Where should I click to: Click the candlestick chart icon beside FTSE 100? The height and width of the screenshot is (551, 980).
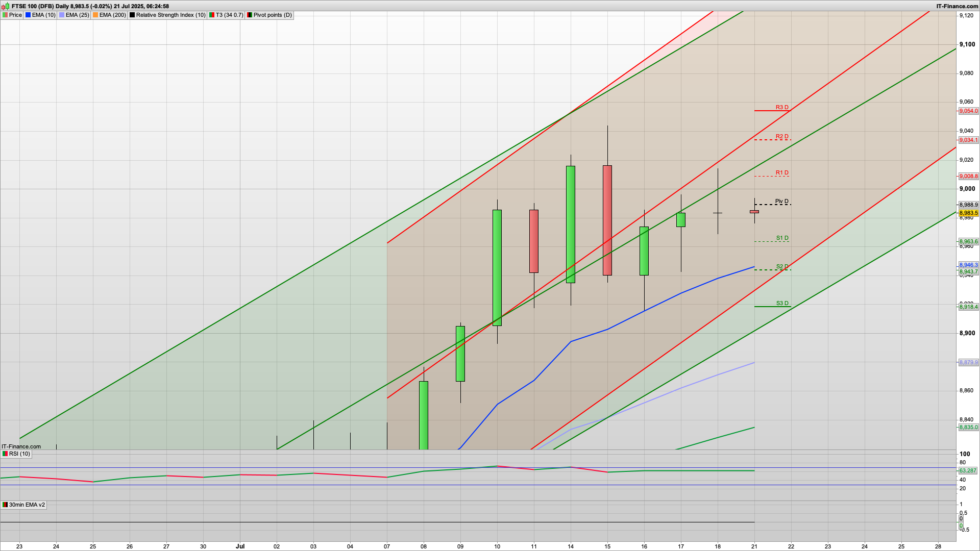[6, 6]
